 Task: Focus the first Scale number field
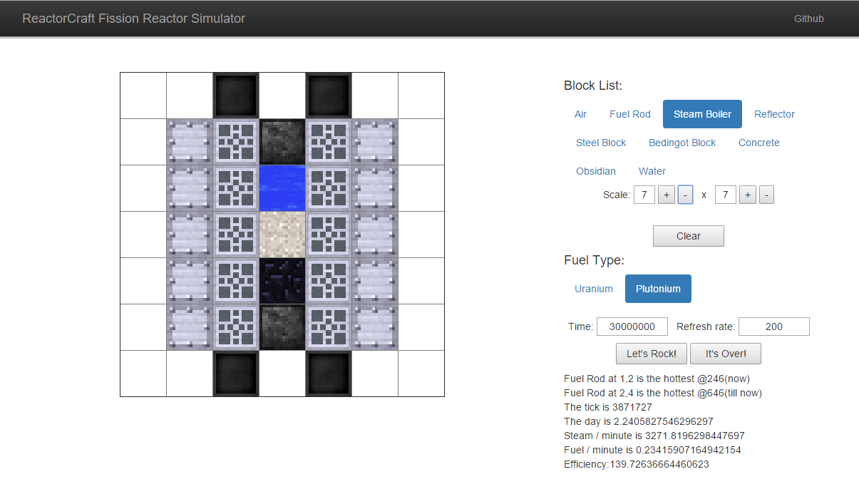pyautogui.click(x=644, y=195)
